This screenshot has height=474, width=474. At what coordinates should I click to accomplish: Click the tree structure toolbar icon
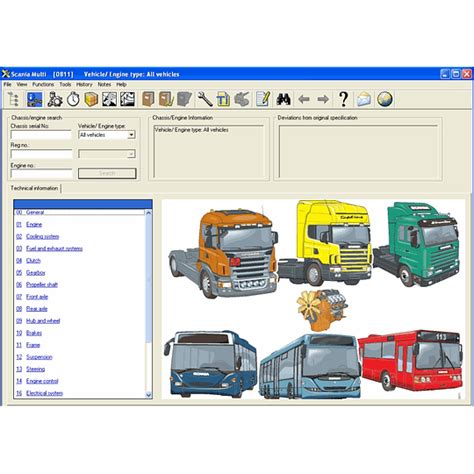click(x=14, y=99)
